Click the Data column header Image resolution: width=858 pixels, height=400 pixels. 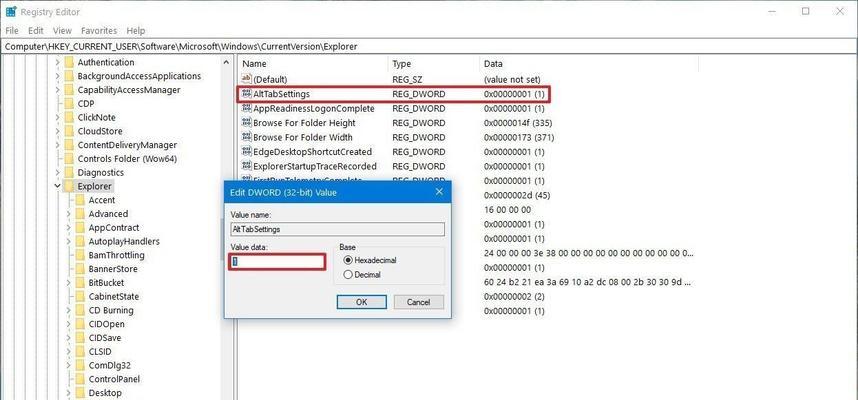pyautogui.click(x=589, y=64)
